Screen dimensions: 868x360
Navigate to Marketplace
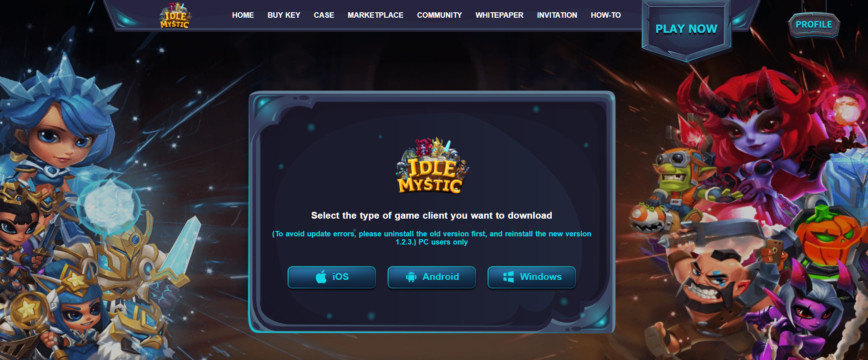coord(375,15)
